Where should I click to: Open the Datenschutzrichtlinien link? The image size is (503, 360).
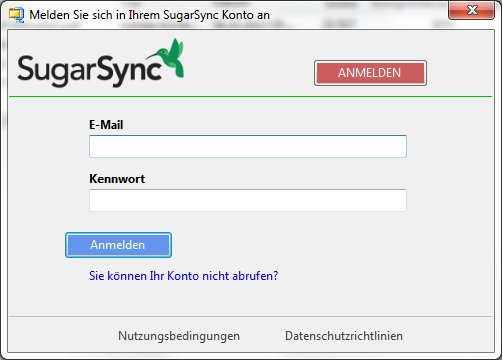click(344, 336)
